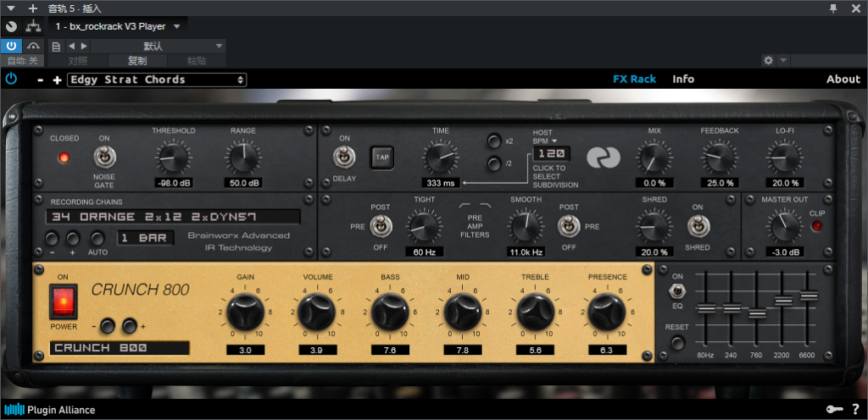This screenshot has height=420, width=868.
Task: Click the amp model plus button
Action: (x=130, y=326)
